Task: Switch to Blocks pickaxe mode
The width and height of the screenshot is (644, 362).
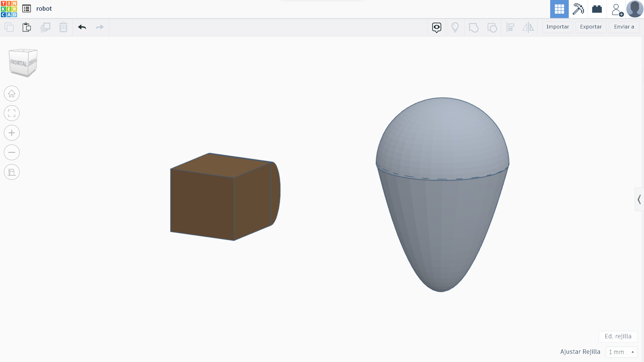Action: [x=578, y=9]
